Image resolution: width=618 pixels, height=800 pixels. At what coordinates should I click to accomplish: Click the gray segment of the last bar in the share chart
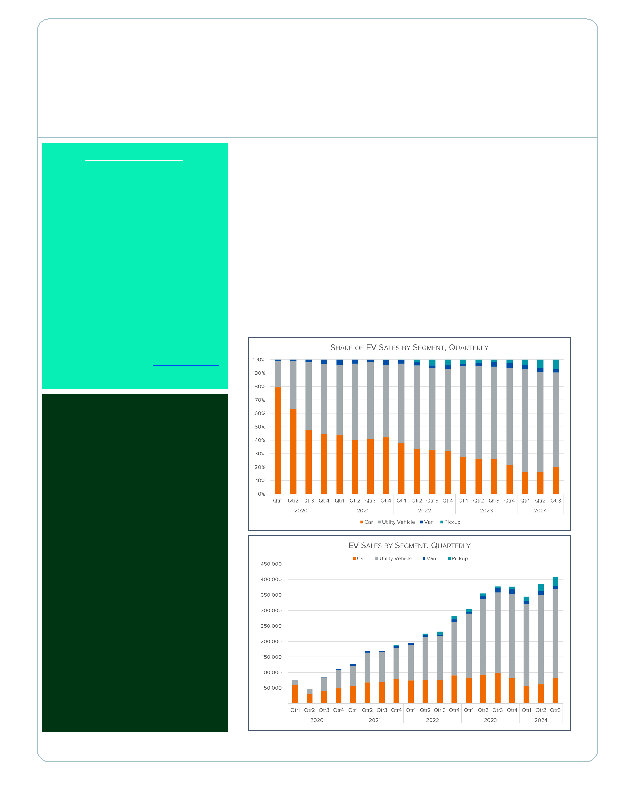(555, 419)
